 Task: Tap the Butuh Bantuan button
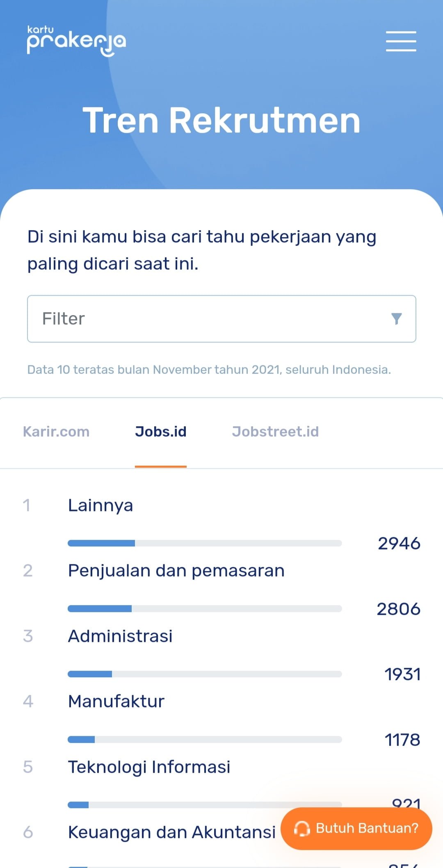coord(356,829)
